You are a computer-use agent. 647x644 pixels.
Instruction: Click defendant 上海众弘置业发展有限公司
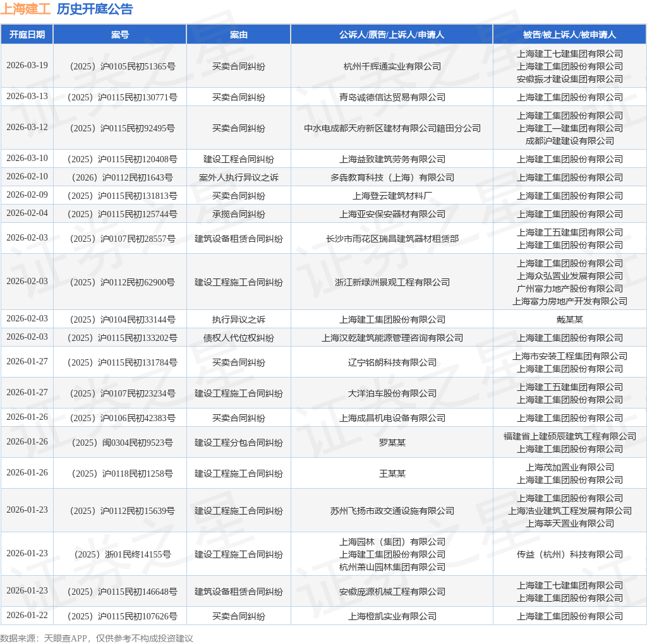pos(570,276)
